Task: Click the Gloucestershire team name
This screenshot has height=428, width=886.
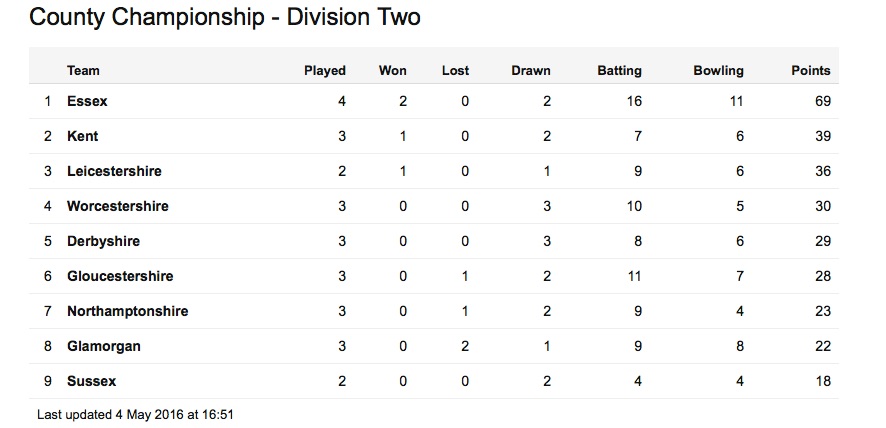Action: (x=120, y=276)
